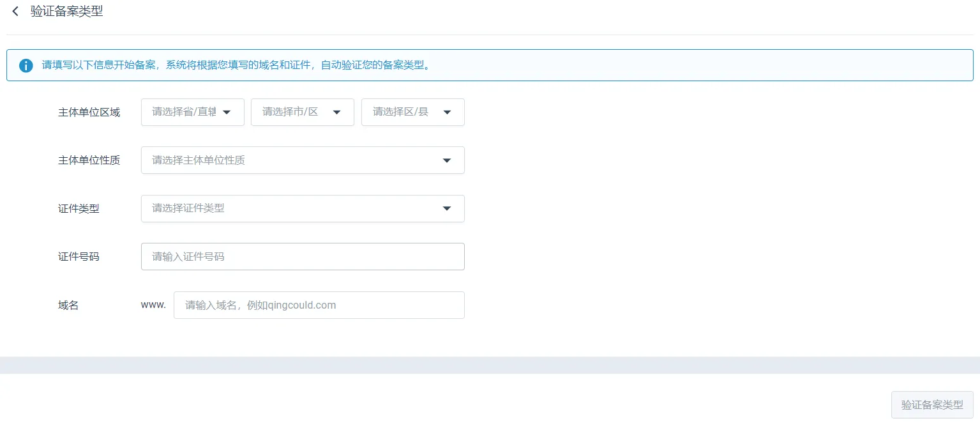Viewport: 980px width, 423px height.
Task: Click the back arrow beside 验证备案类型 title
Action: tap(15, 12)
